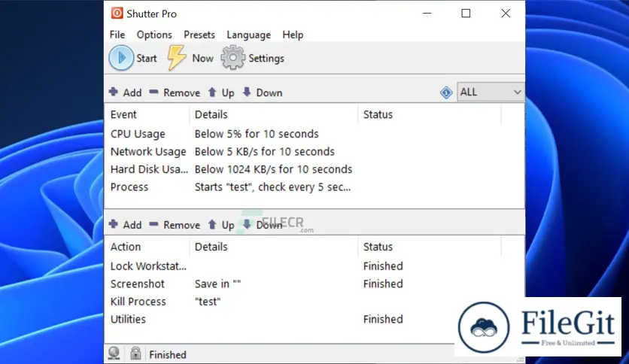Click Up label in Events toolbar
Viewport: 629px width, 364px height.
(228, 93)
